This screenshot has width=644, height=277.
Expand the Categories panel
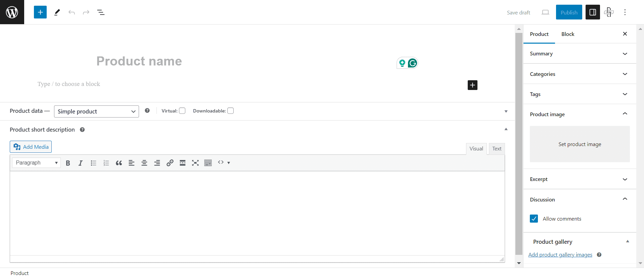[x=580, y=74]
